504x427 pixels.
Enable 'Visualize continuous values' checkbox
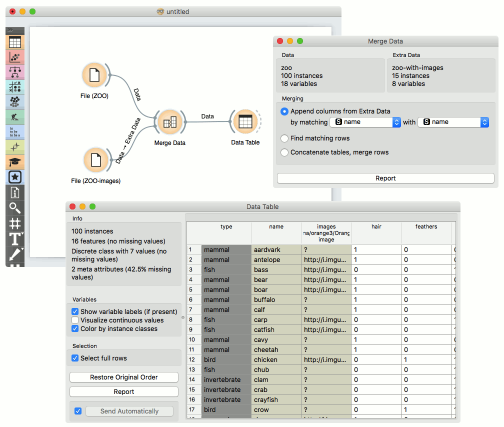pyautogui.click(x=75, y=320)
